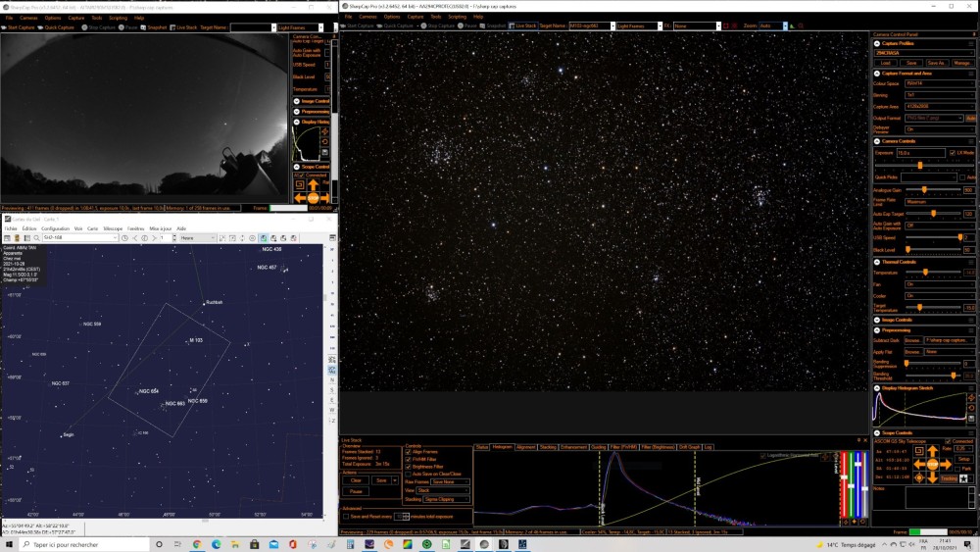The image size is (980, 552).
Task: Toggle Auto checkbox beside Quick Picks
Action: click(x=962, y=177)
